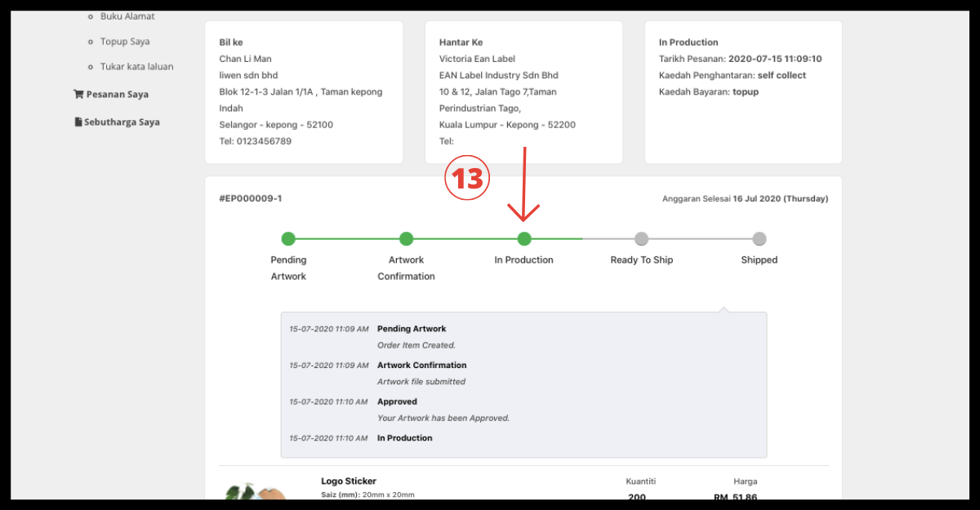
Task: Open Topup Saya sidebar link
Action: click(x=124, y=42)
